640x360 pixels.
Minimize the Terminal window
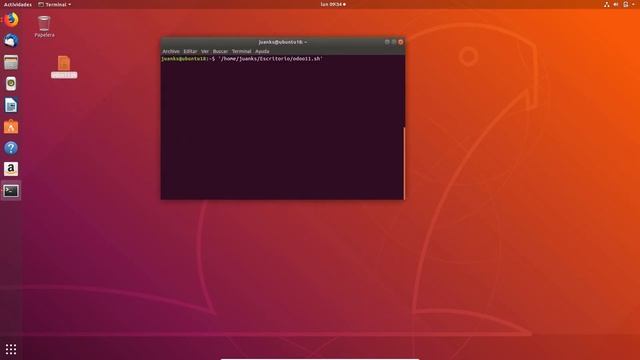click(387, 42)
